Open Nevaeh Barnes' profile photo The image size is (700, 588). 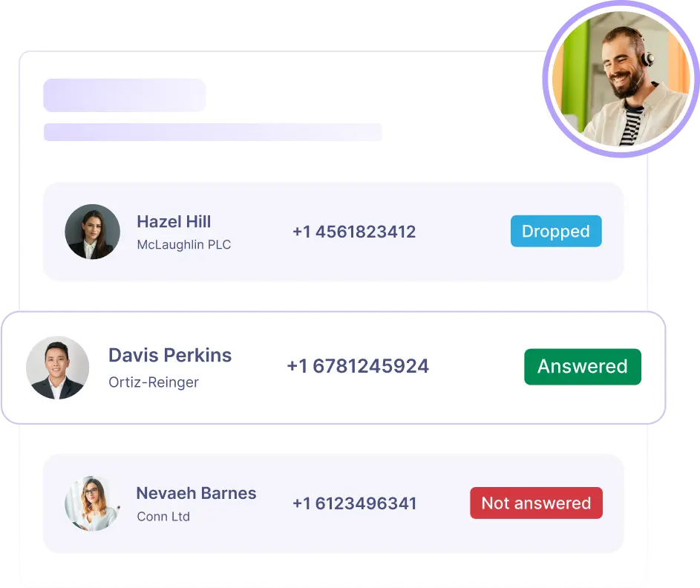click(x=92, y=503)
